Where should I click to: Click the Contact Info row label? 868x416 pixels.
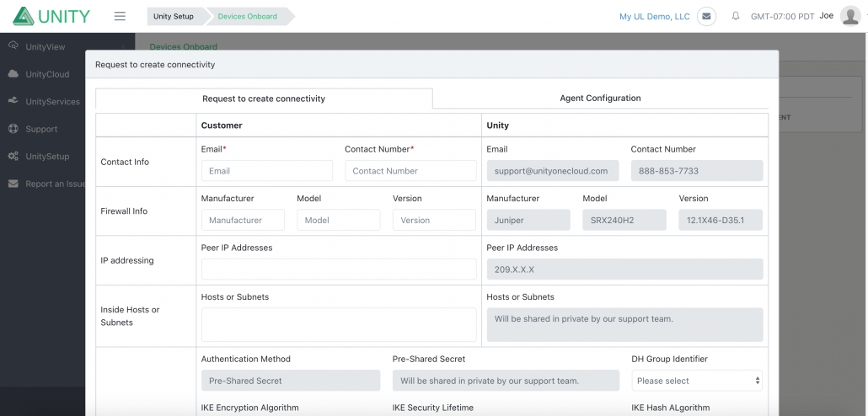point(125,162)
